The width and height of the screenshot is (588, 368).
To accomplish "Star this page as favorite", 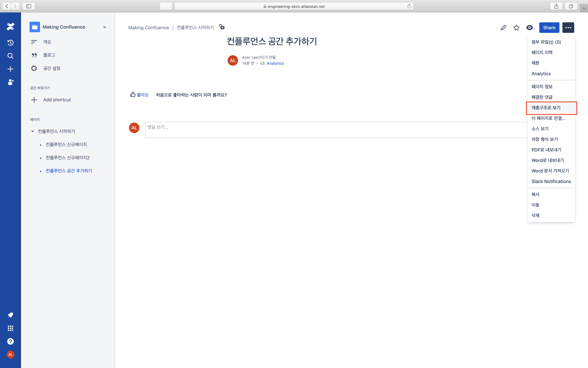I will pos(516,27).
